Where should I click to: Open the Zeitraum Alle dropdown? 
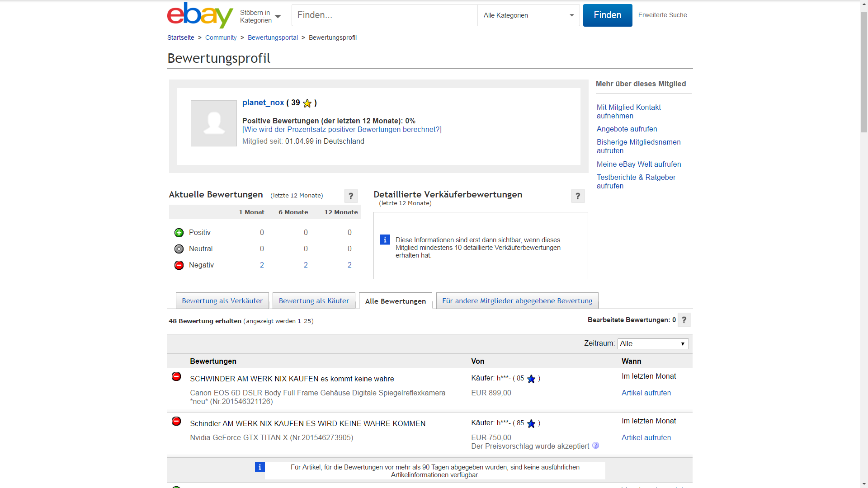click(x=653, y=344)
